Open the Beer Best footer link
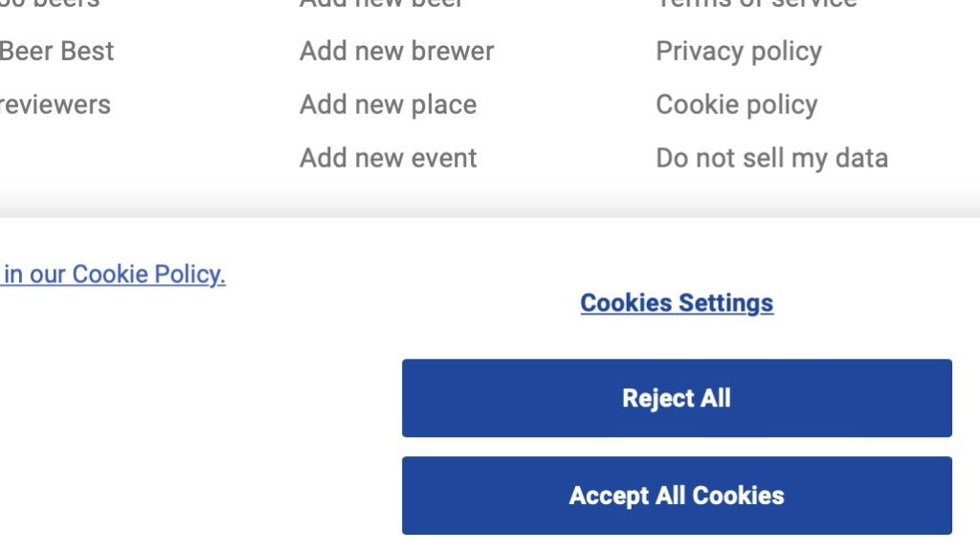The height and width of the screenshot is (551, 980). pos(56,52)
